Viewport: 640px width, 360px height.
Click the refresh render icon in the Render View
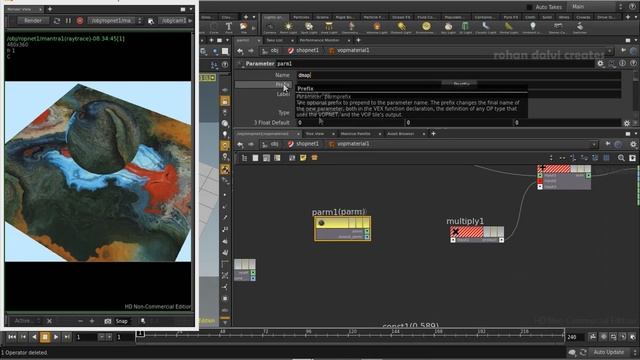click(x=57, y=20)
